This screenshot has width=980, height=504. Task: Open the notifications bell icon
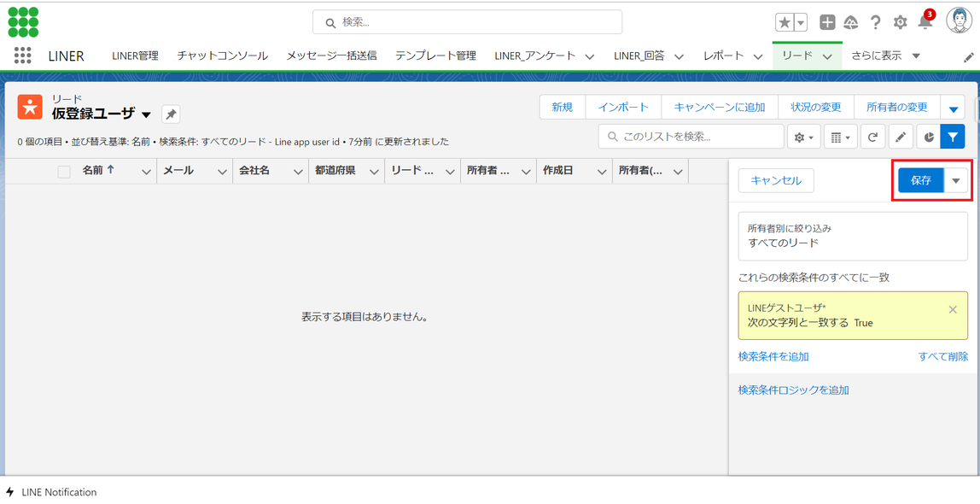click(925, 22)
